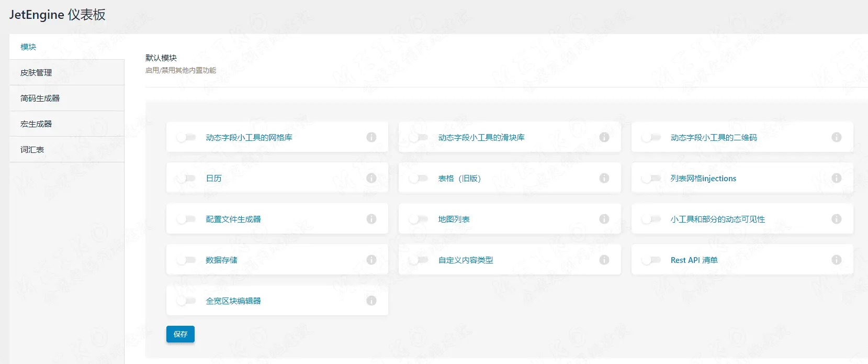
Task: Turn on 自定义内容类型 toggle
Action: (419, 260)
